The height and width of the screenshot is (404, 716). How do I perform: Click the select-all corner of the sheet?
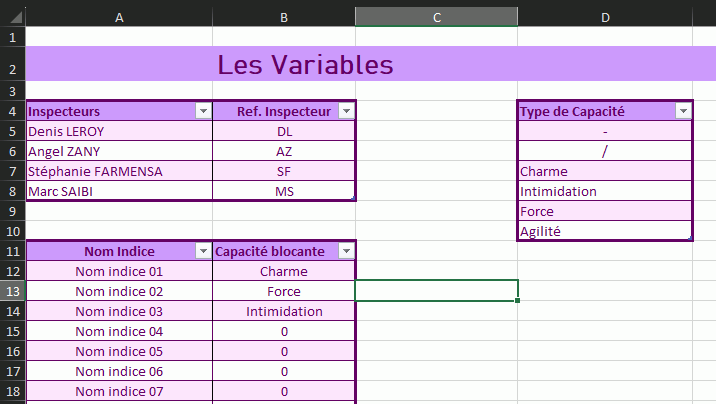(12, 17)
